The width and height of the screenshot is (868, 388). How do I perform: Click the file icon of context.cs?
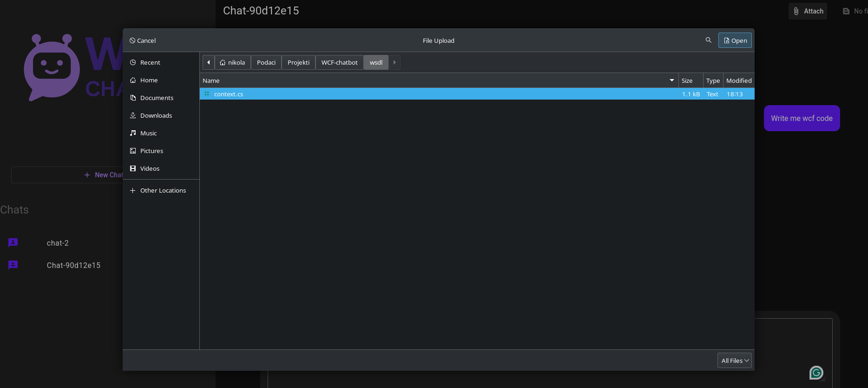[207, 94]
